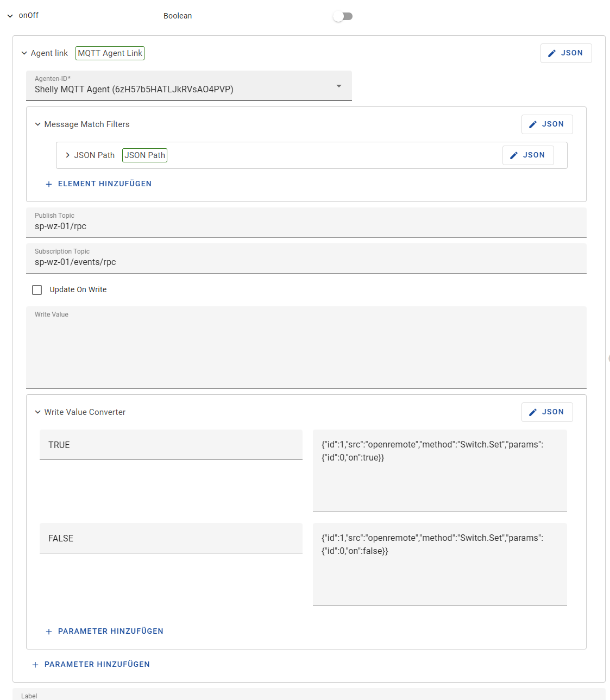Open the Agenten-ID dropdown
The width and height of the screenshot is (610, 700).
coord(188,86)
